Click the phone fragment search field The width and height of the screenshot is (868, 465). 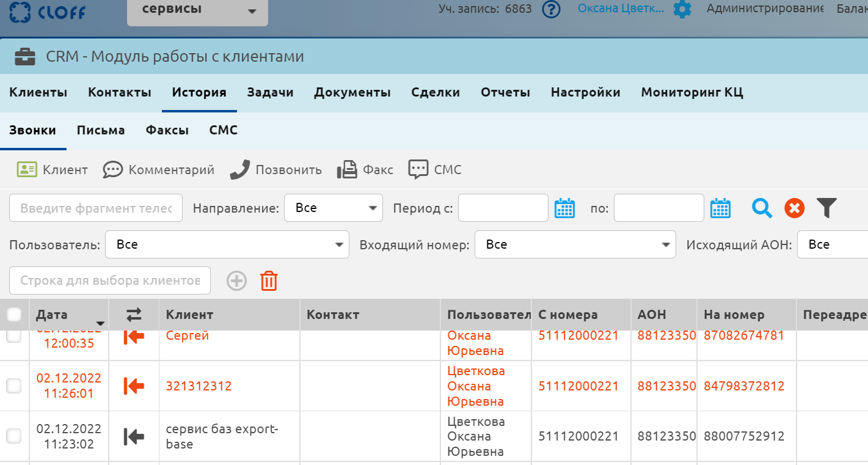click(x=95, y=208)
